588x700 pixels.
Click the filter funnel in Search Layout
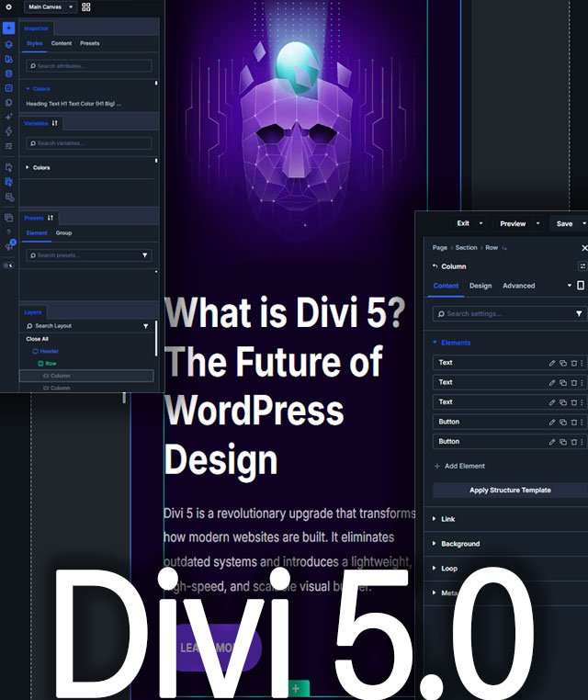click(x=145, y=326)
